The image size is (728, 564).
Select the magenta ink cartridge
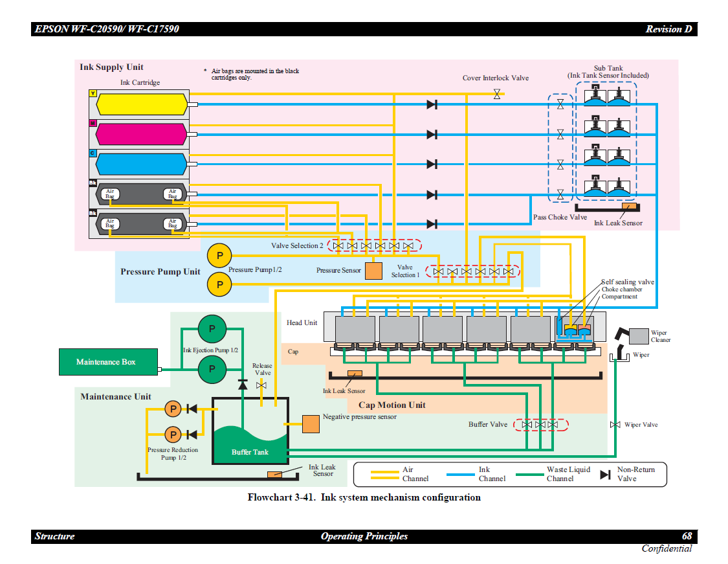(x=142, y=134)
